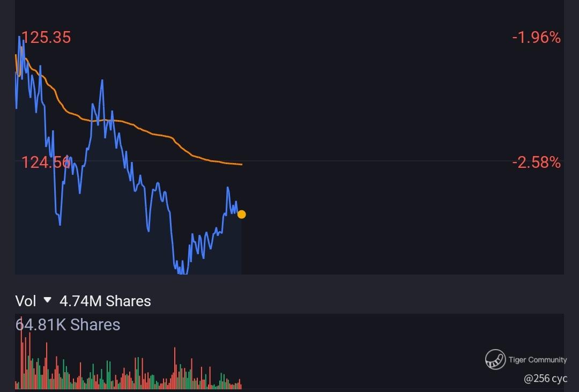Click the Vol label

26,301
